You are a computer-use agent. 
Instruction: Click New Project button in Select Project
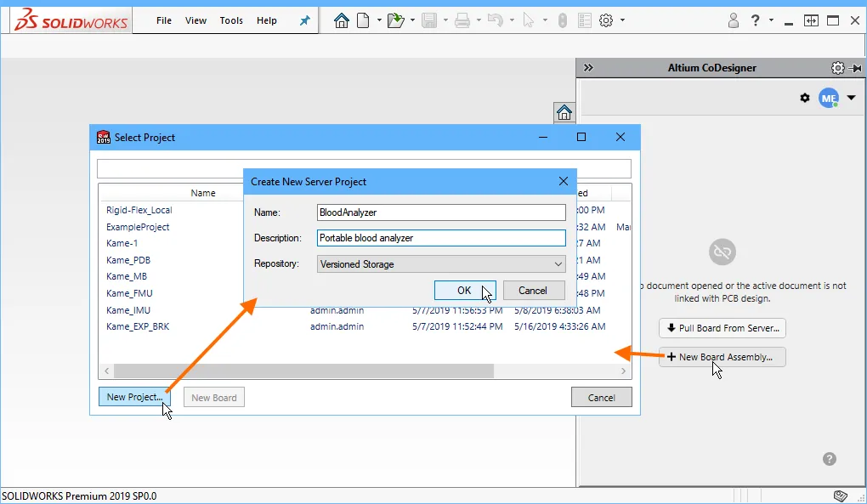134,397
